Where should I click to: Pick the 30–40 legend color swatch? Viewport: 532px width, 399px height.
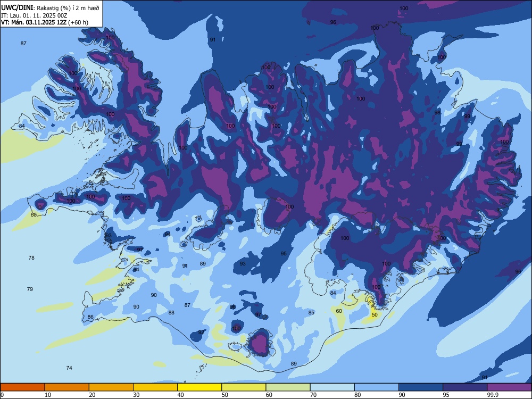pos(155,387)
